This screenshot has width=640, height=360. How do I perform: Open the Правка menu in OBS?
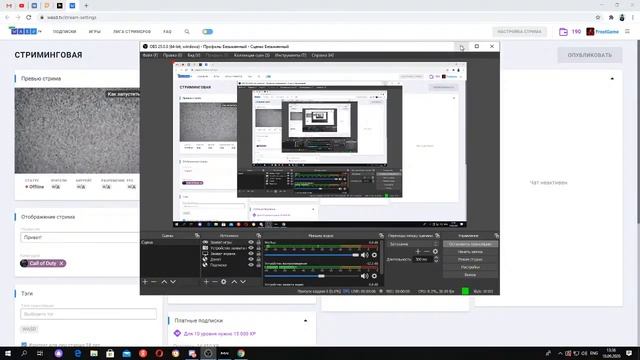[x=172, y=55]
